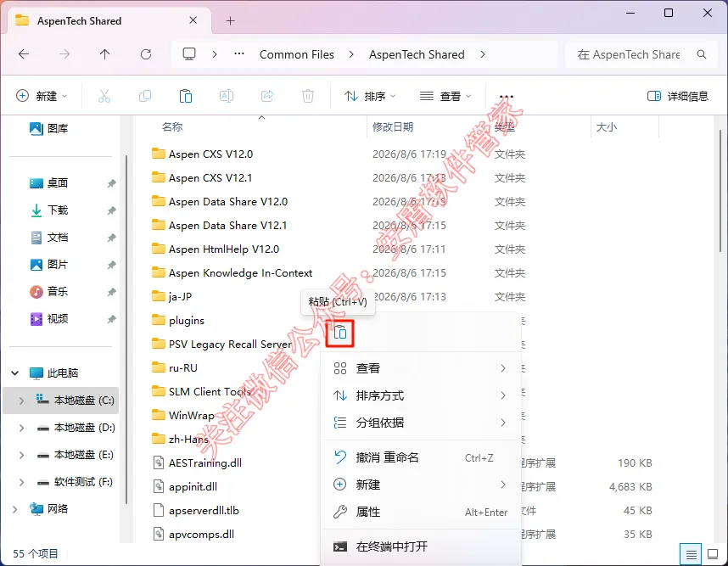Unpin Pictures using its pin icon
Screen dimensions: 728x566
coord(111,265)
